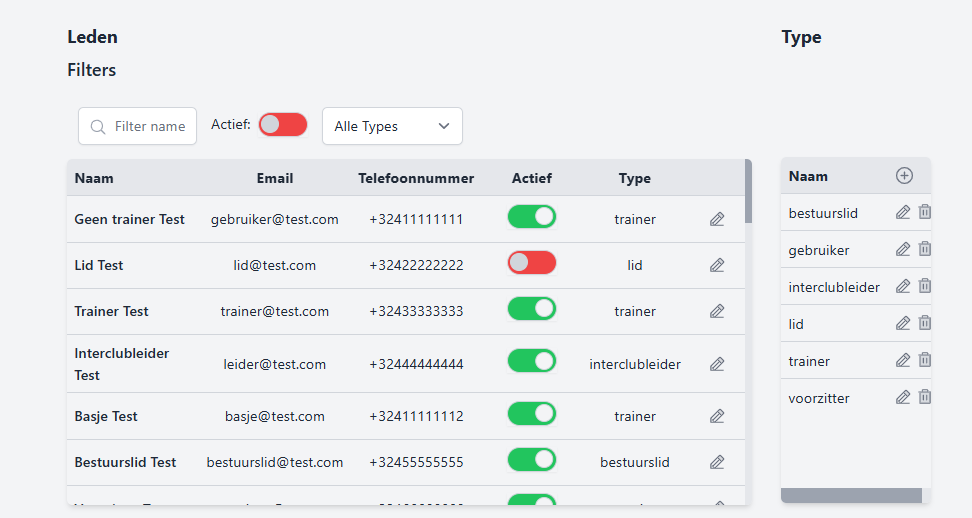Click the Email column header

pos(275,178)
